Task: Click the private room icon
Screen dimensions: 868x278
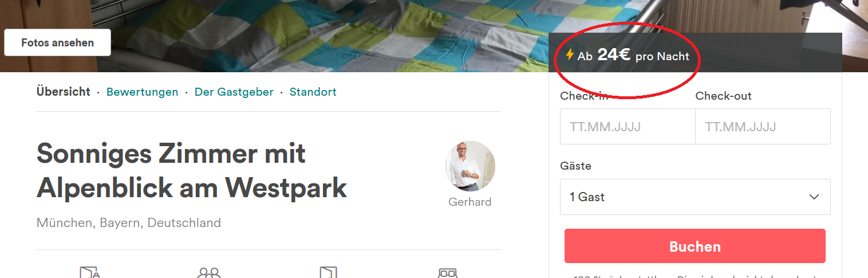Action: (90, 272)
